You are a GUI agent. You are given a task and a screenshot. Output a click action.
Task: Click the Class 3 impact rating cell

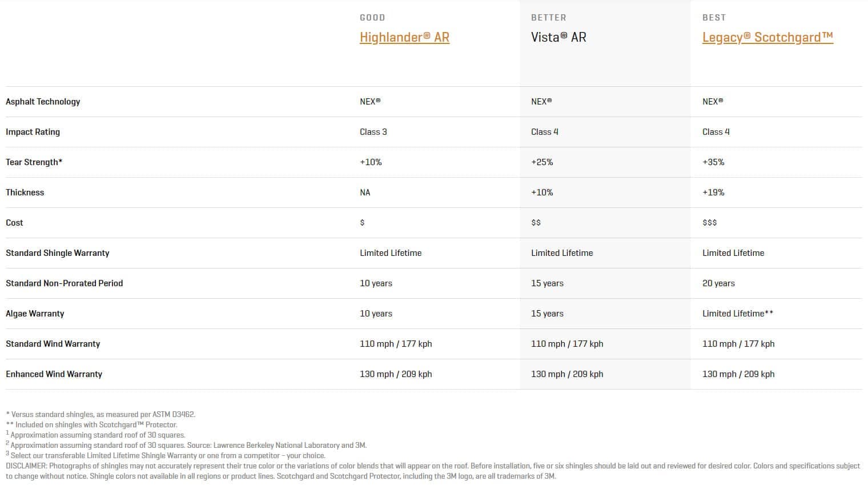pyautogui.click(x=373, y=132)
